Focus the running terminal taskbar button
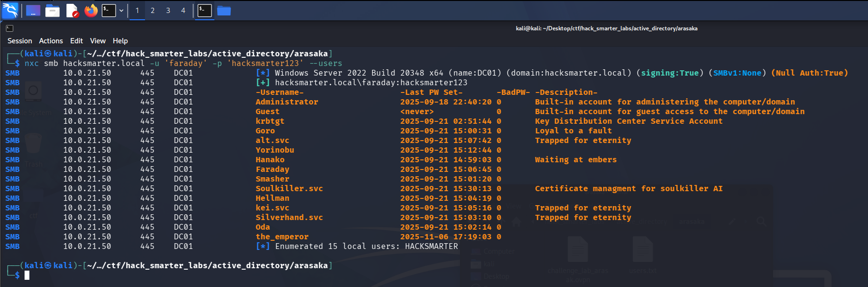Screen dimensions: 868x287 click(x=205, y=10)
